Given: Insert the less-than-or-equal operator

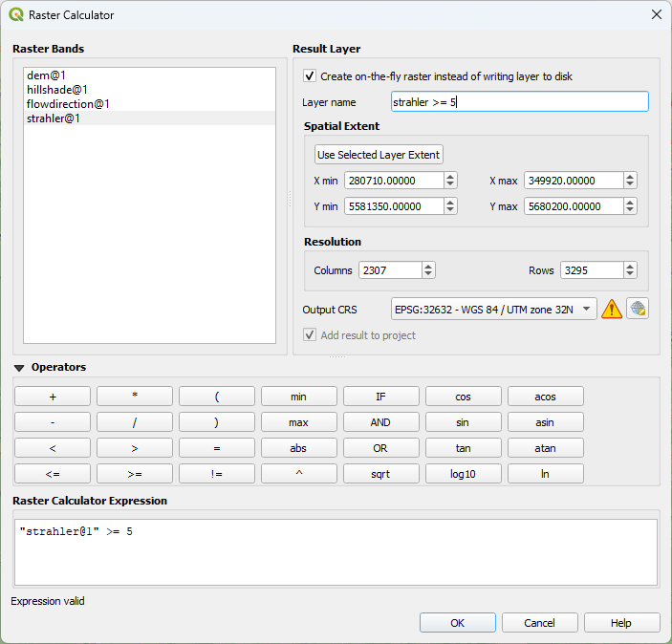Looking at the screenshot, I should point(53,474).
